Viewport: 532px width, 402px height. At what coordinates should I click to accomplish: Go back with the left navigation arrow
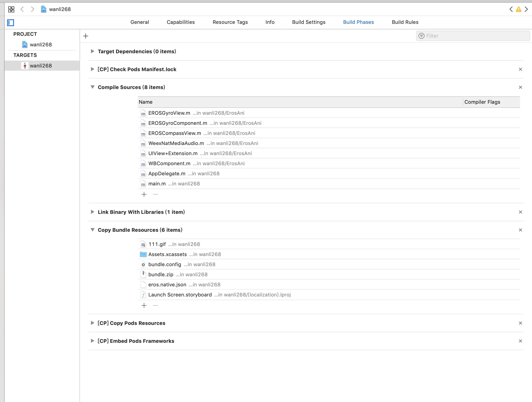(x=22, y=9)
